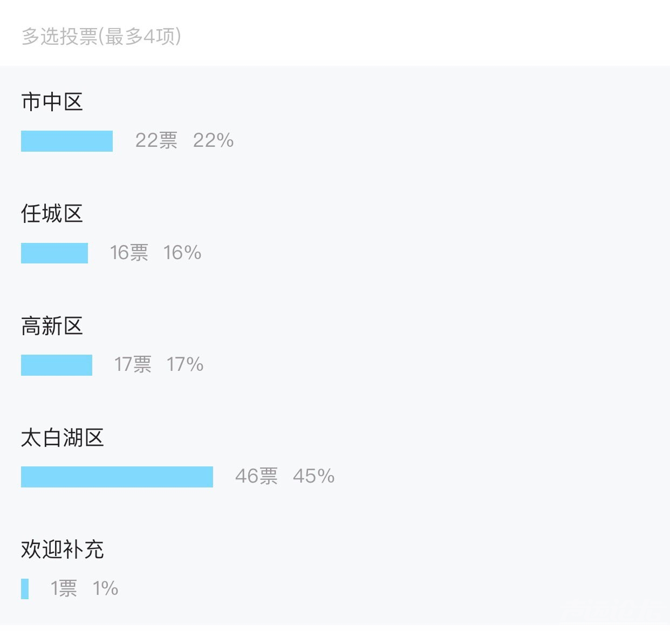Click the 16% percentage text
This screenshot has height=644, width=670.
(x=182, y=253)
